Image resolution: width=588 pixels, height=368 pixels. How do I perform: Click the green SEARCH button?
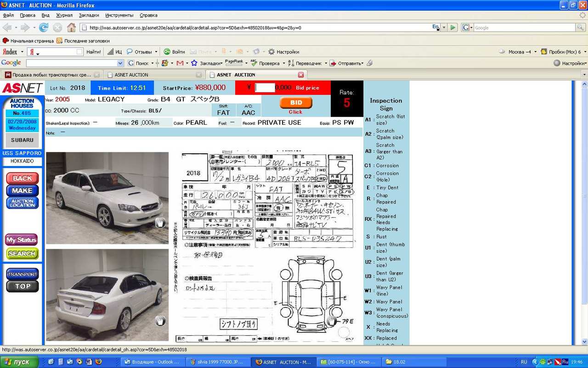click(22, 253)
